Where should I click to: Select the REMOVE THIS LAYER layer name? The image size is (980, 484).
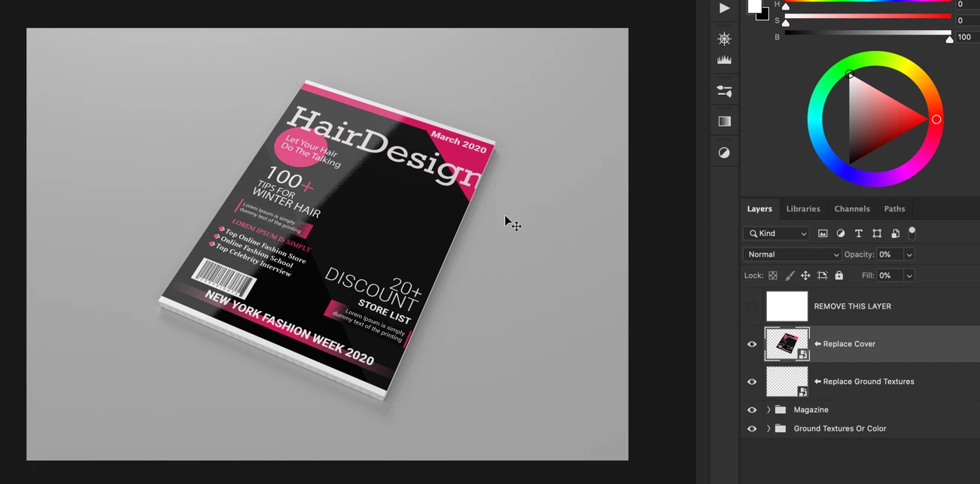pos(852,306)
